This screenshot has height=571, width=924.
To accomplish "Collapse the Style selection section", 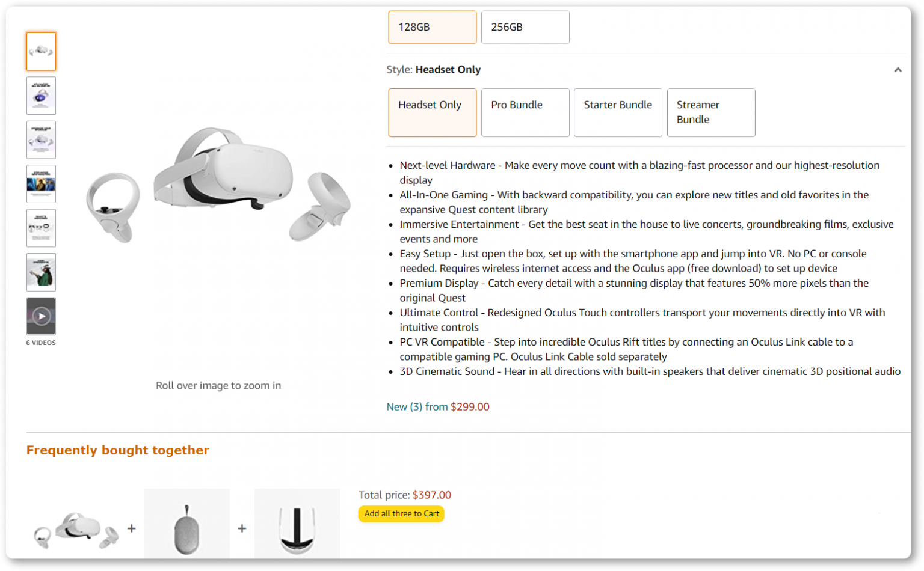I will [898, 70].
